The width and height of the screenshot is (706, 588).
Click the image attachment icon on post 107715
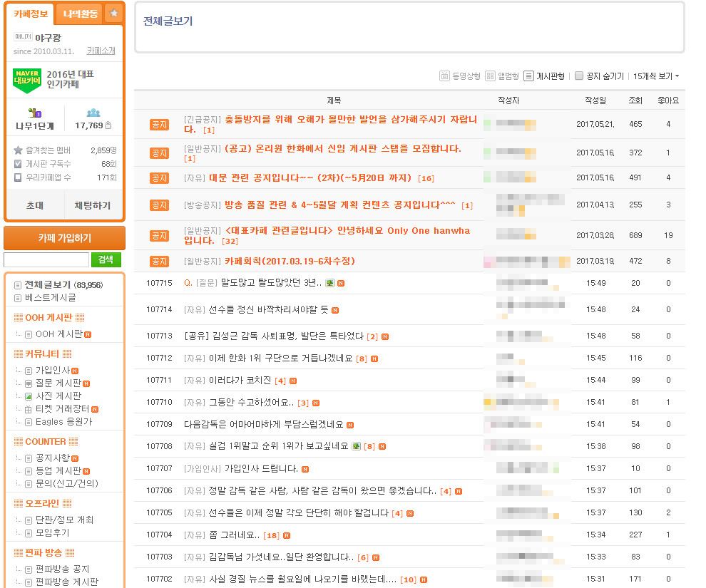[x=329, y=283]
